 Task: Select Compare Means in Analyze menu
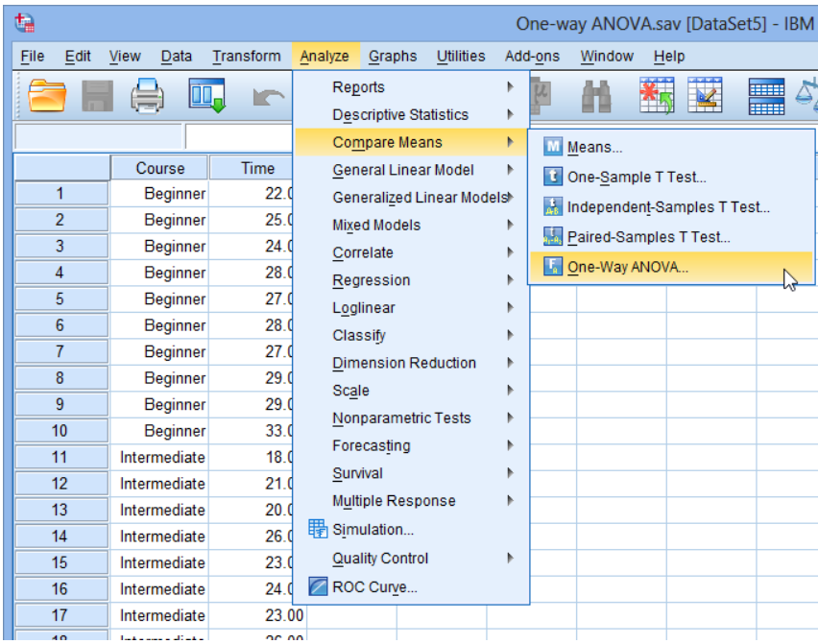click(x=411, y=142)
